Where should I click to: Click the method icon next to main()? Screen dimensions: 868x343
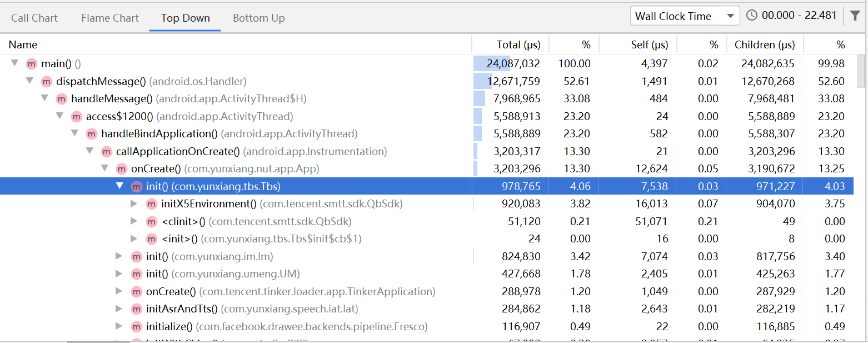coord(32,64)
